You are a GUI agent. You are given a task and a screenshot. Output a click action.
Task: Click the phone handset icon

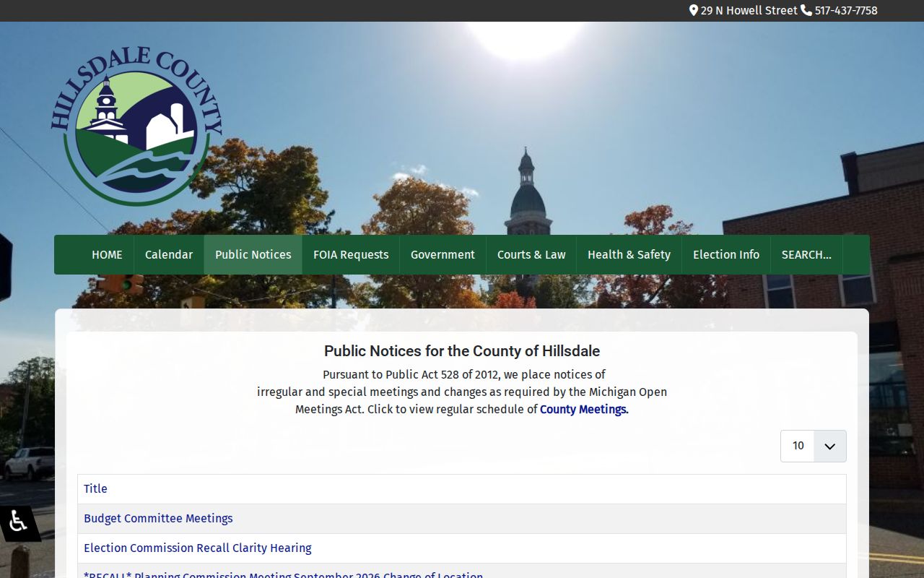(806, 10)
